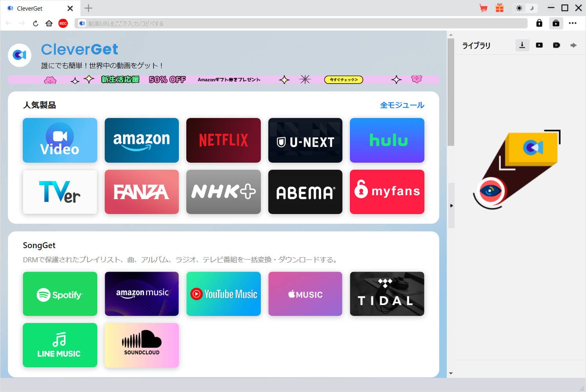Reload the current page
This screenshot has height=392, width=586.
35,24
